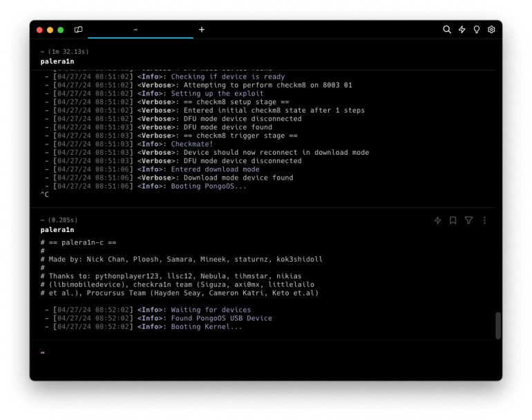Click 'Checking if device is ready' line
The image size is (532, 420).
228,77
